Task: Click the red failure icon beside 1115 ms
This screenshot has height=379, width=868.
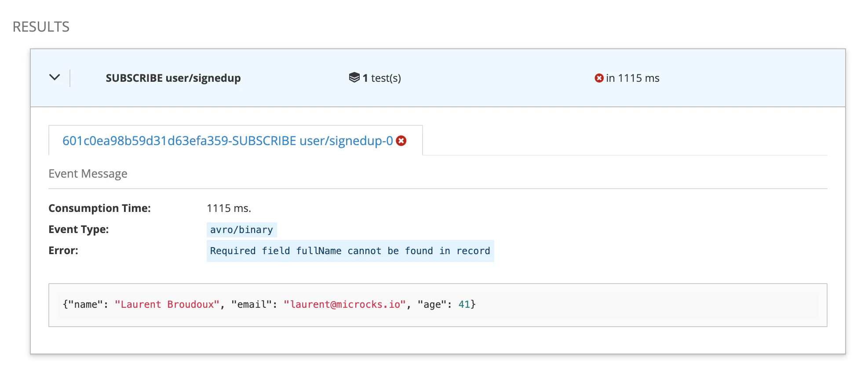Action: (x=598, y=78)
